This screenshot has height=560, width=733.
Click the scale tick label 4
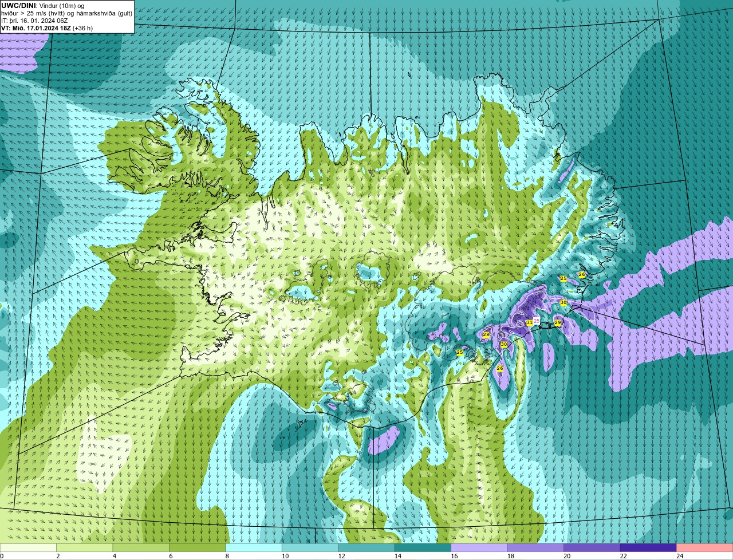114,556
